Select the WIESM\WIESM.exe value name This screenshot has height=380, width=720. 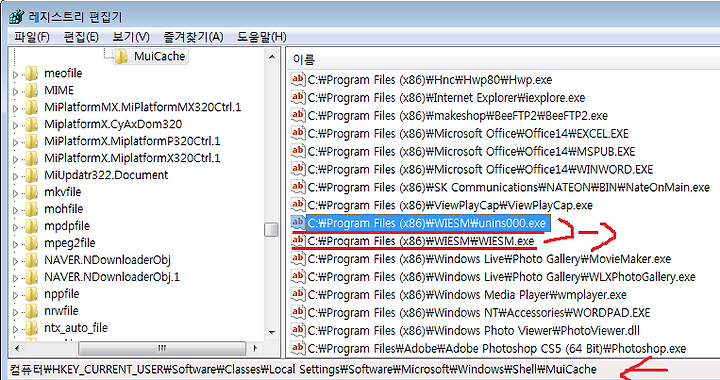pyautogui.click(x=421, y=241)
